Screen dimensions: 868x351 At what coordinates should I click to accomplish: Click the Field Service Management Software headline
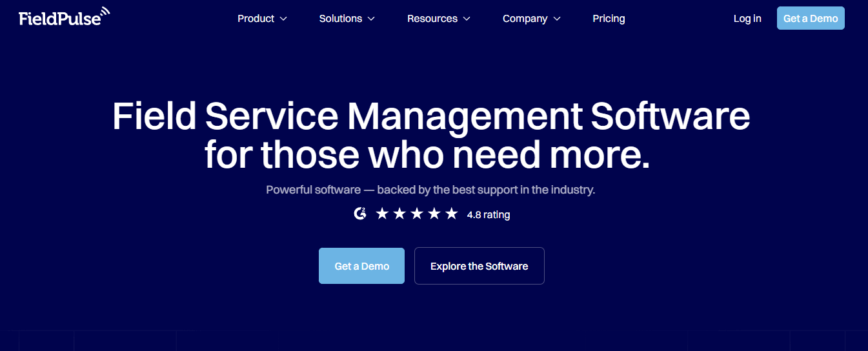tap(431, 136)
